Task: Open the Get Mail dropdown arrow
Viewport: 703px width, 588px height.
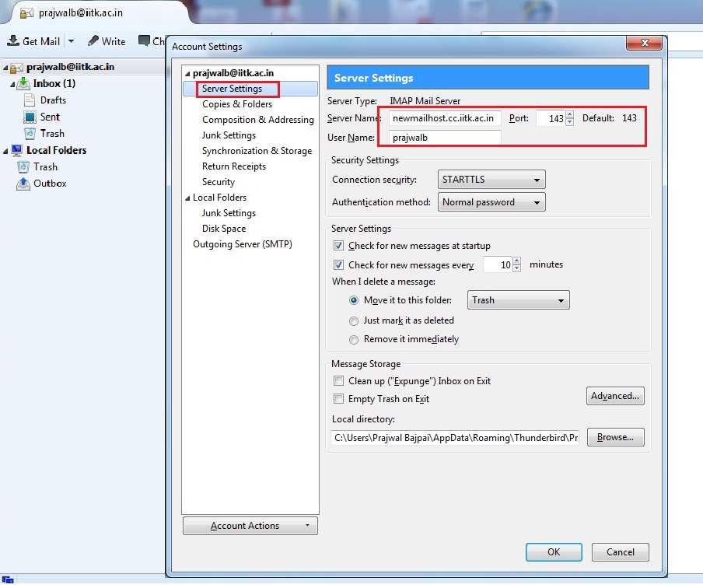Action: (71, 40)
